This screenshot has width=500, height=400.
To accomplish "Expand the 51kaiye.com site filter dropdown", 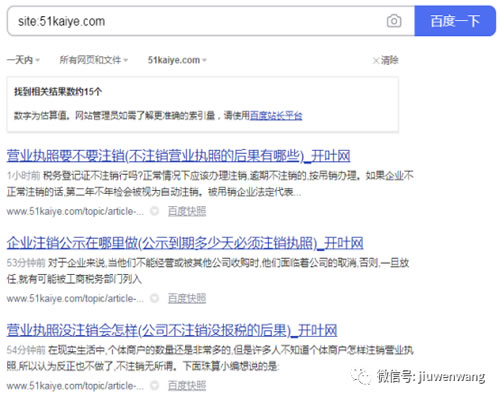I will [x=177, y=60].
